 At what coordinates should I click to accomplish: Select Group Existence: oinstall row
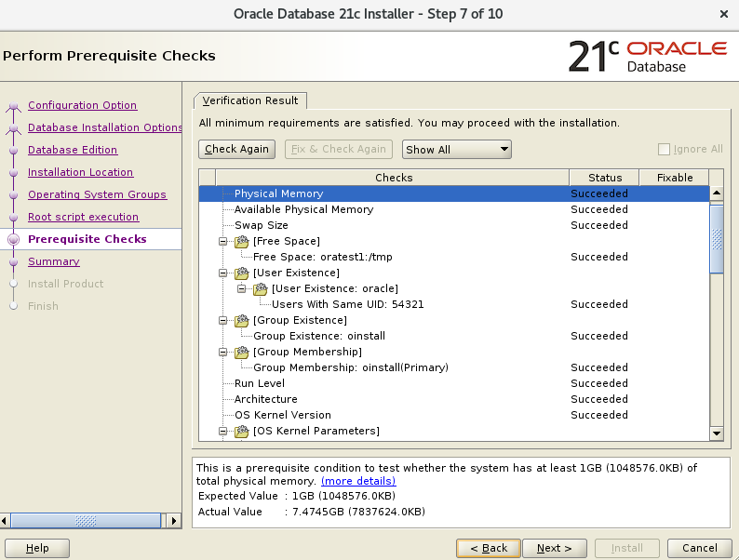(x=454, y=337)
